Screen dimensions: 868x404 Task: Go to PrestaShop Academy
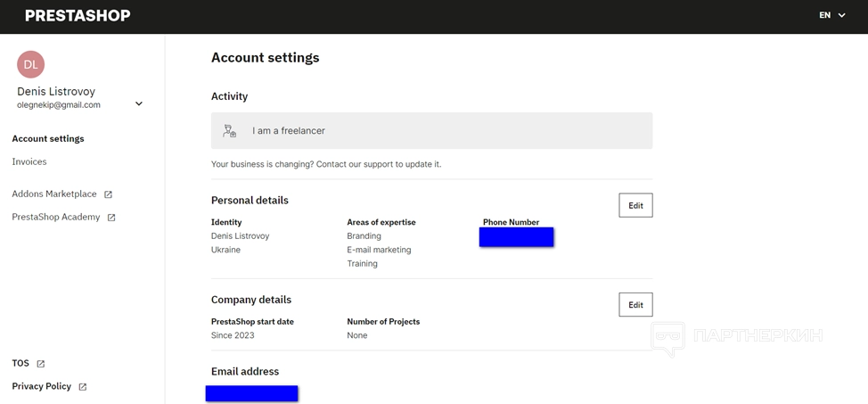[56, 218]
